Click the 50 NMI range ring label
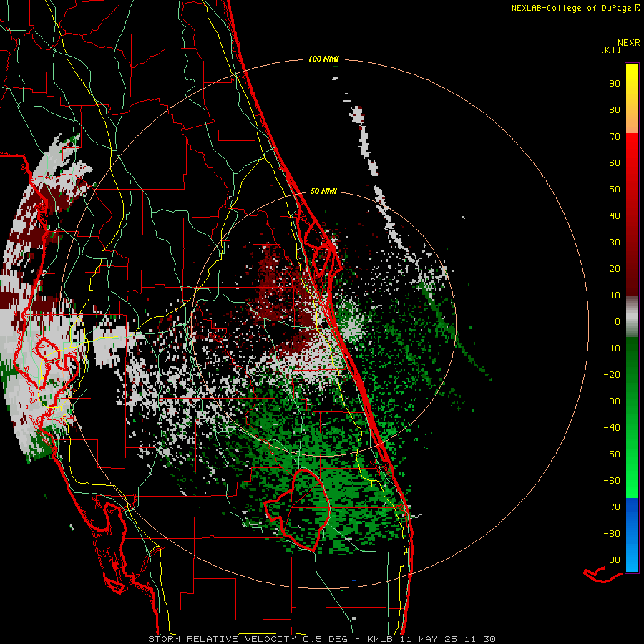Image resolution: width=644 pixels, height=644 pixels. [323, 191]
